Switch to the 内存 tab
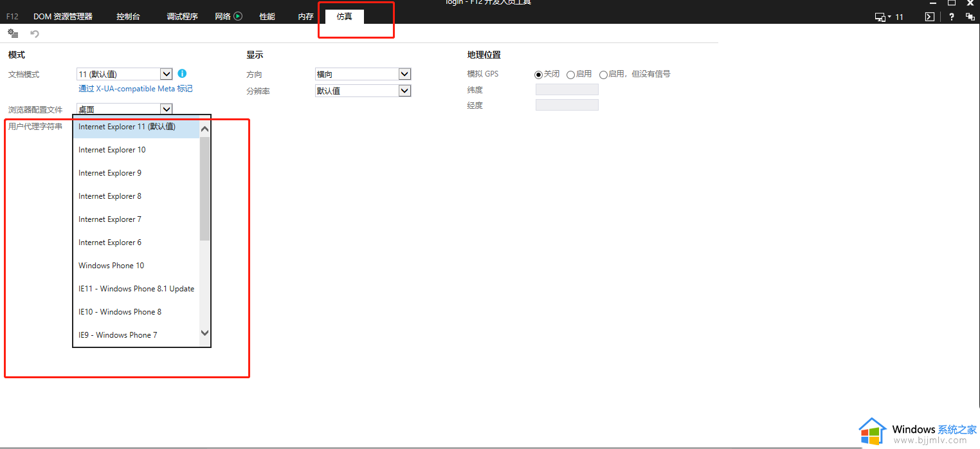The width and height of the screenshot is (980, 449). coord(305,17)
